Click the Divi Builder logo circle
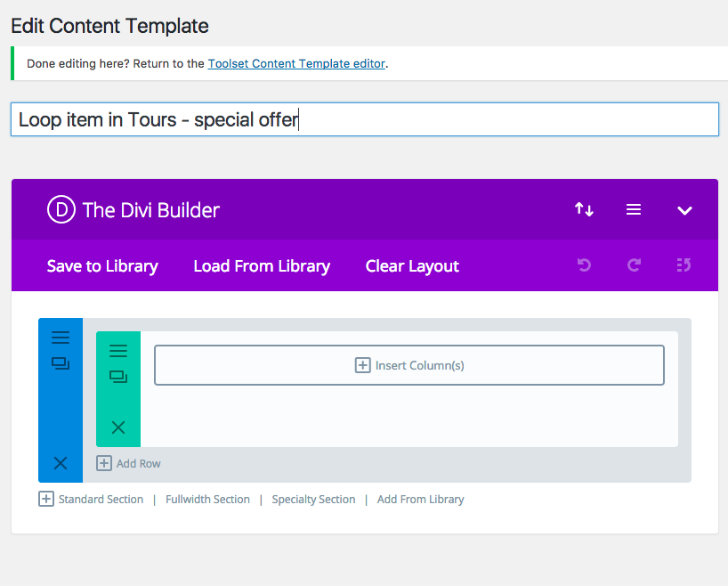 [x=61, y=209]
